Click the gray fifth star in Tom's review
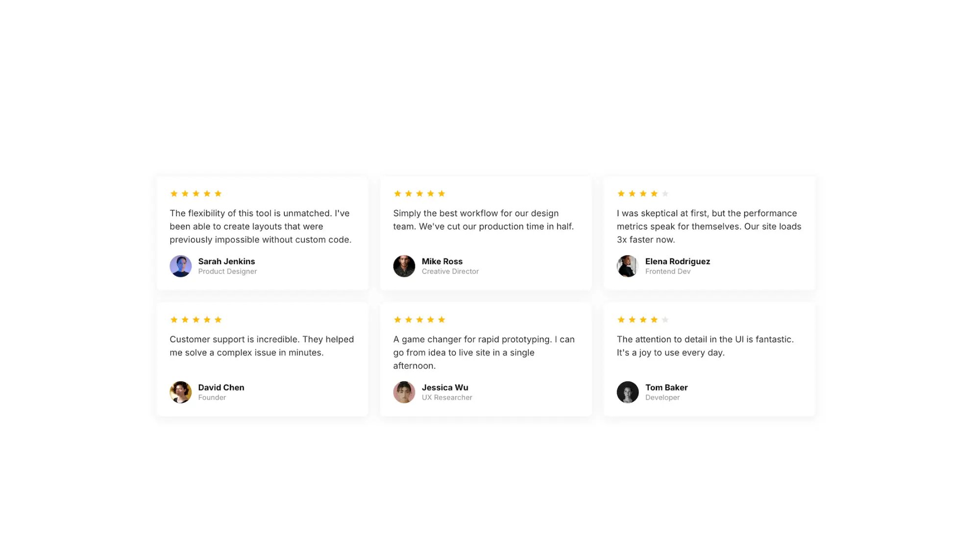 pos(665,320)
